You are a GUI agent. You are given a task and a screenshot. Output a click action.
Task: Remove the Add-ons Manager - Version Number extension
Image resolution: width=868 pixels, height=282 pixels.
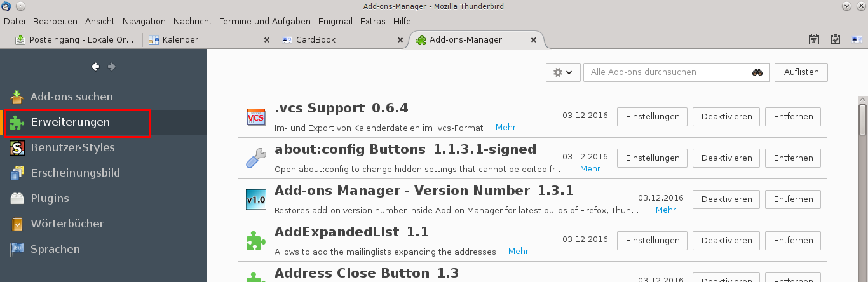pos(793,199)
